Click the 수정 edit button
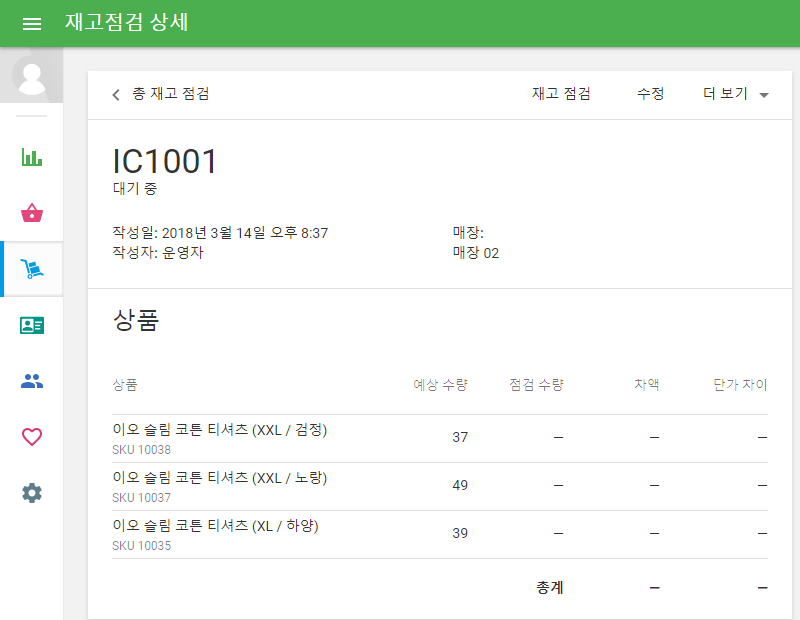The height and width of the screenshot is (620, 800). (651, 94)
